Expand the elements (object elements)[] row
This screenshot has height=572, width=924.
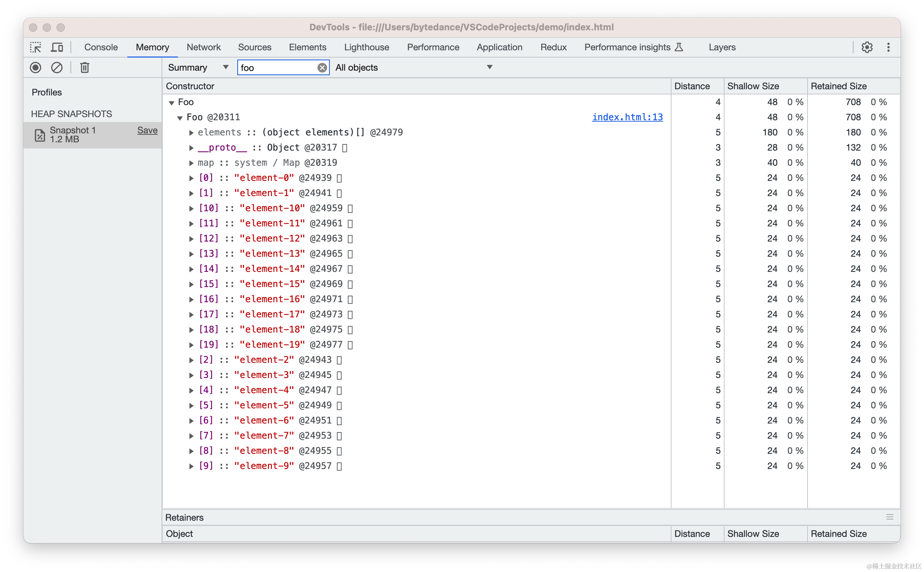tap(192, 133)
